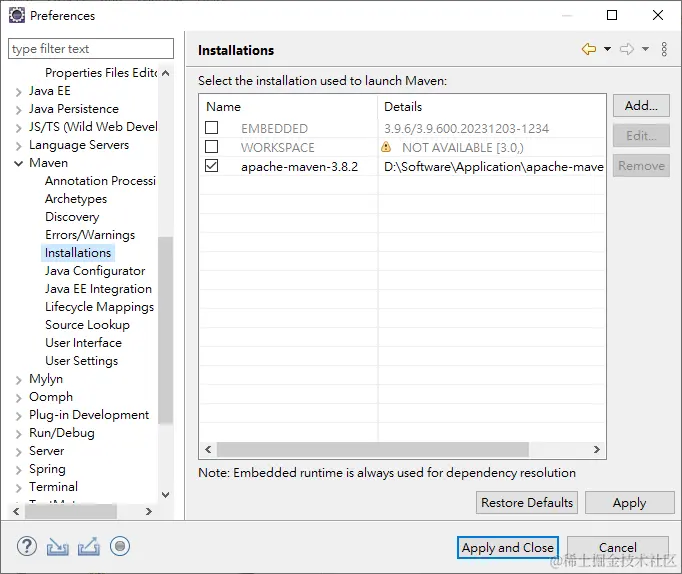
Task: Select the apache-maven-3.8.2 name text
Action: 299,167
